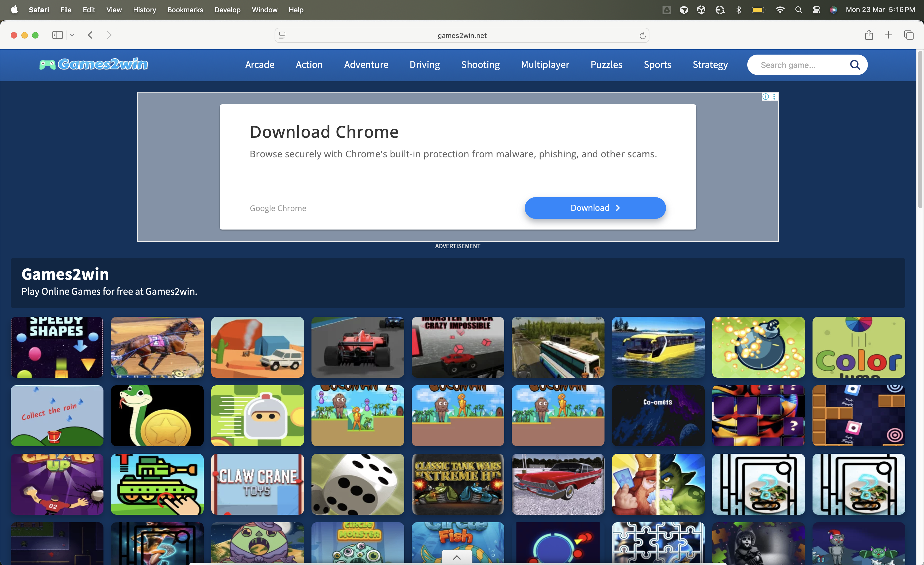Open the macOS Control Center

coord(816,10)
